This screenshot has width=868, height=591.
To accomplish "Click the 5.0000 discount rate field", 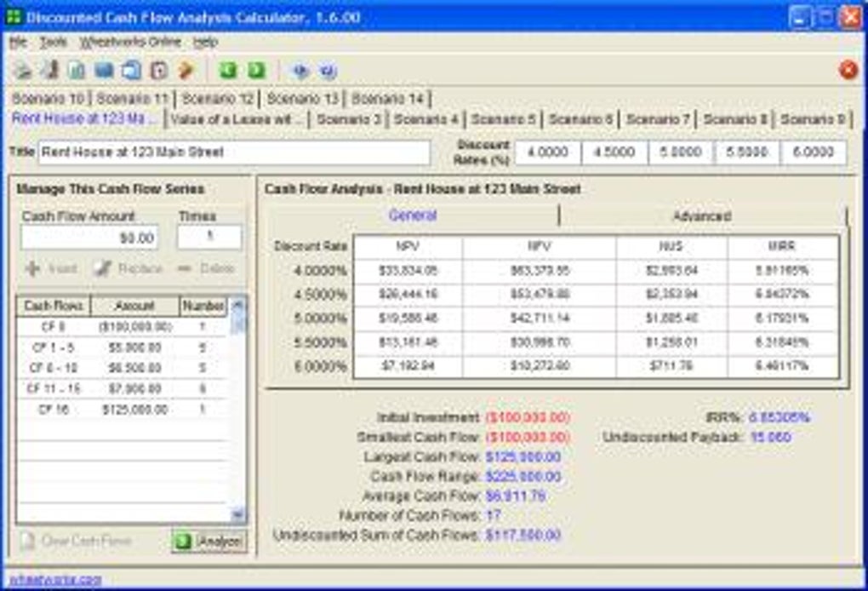I will 680,152.
